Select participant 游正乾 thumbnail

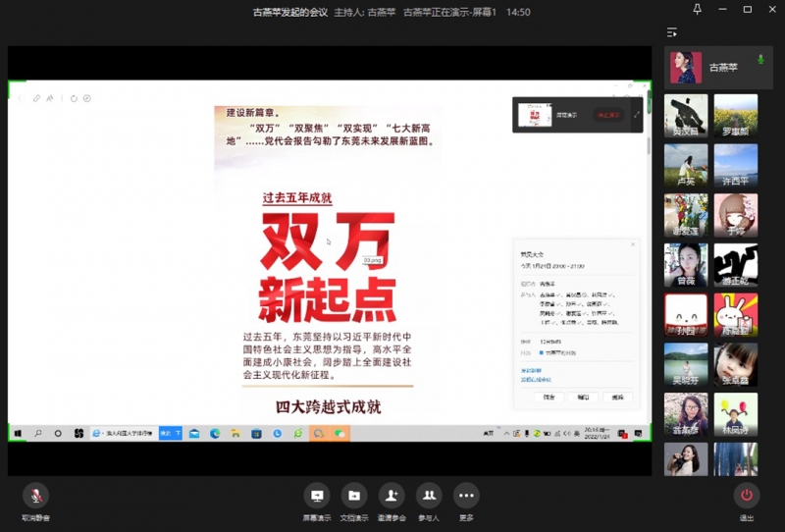pyautogui.click(x=735, y=265)
